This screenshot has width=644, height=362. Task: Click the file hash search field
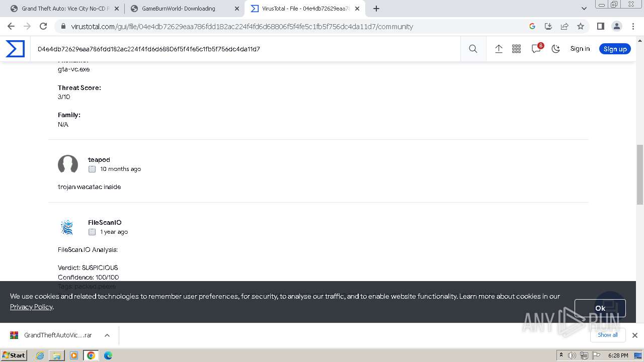coord(246,49)
